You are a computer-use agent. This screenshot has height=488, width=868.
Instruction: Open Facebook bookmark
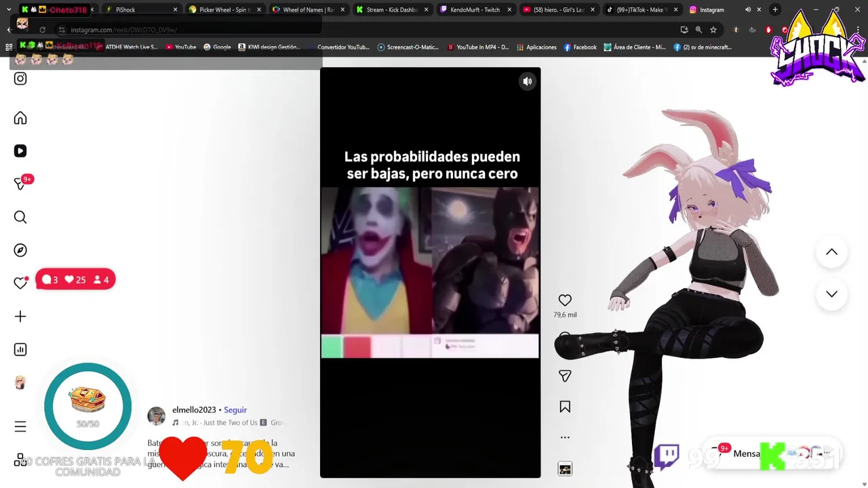tap(580, 47)
